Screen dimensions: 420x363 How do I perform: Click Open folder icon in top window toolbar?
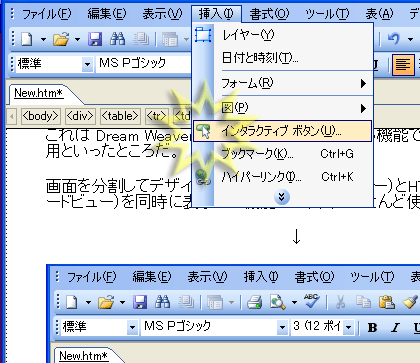click(x=61, y=39)
